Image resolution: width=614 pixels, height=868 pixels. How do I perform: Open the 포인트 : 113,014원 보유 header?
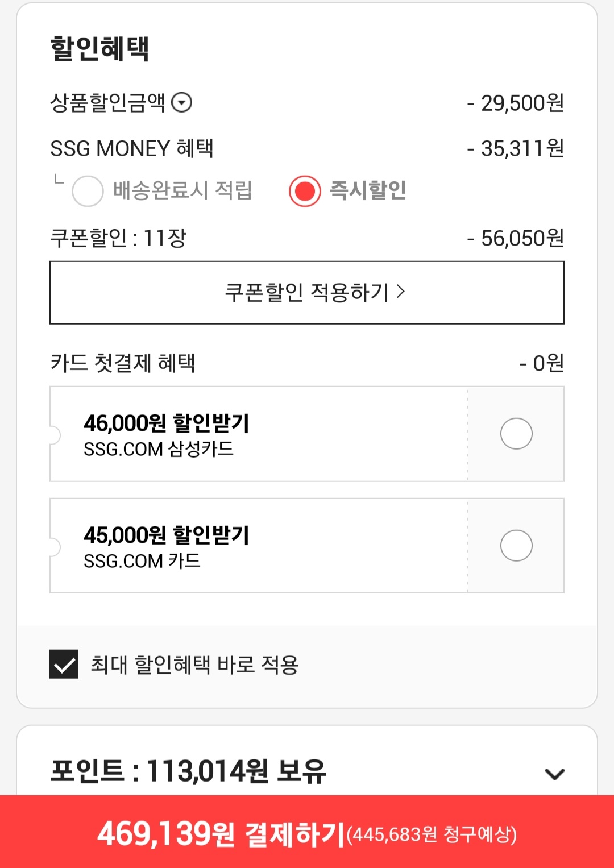tap(188, 771)
